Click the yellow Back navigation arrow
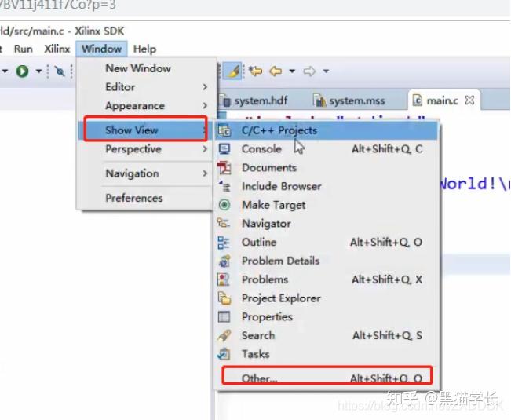This screenshot has width=511, height=420. 276,71
